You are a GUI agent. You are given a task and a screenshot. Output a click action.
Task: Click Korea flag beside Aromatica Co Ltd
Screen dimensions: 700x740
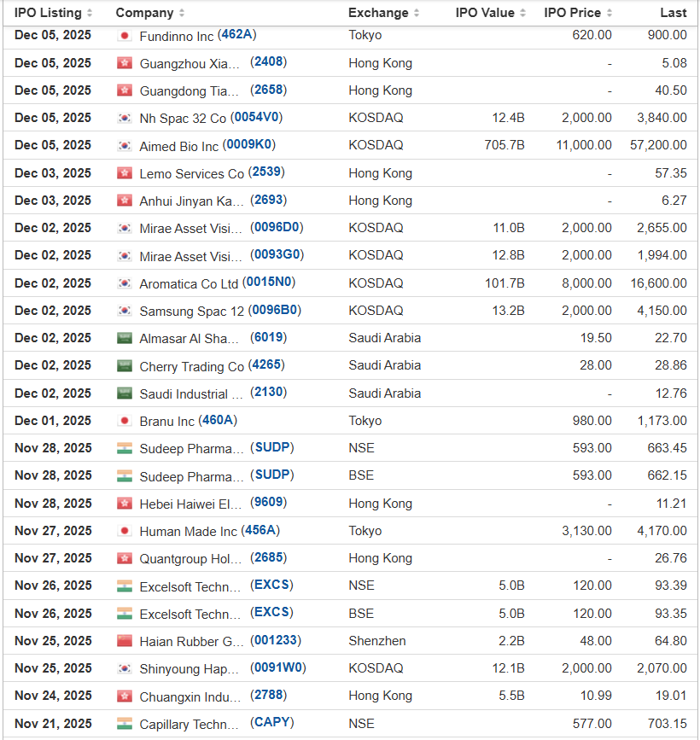click(x=125, y=283)
